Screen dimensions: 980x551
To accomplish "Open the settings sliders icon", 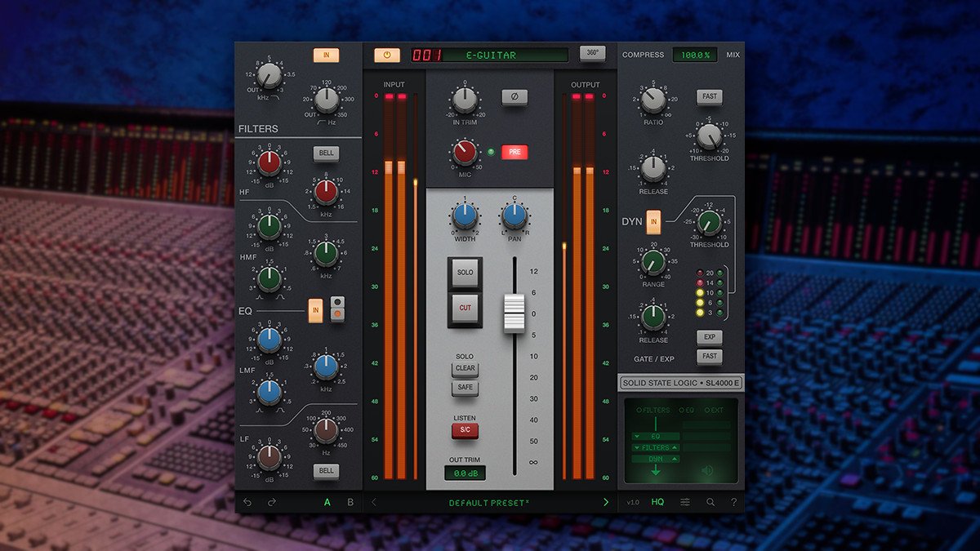I will (685, 502).
